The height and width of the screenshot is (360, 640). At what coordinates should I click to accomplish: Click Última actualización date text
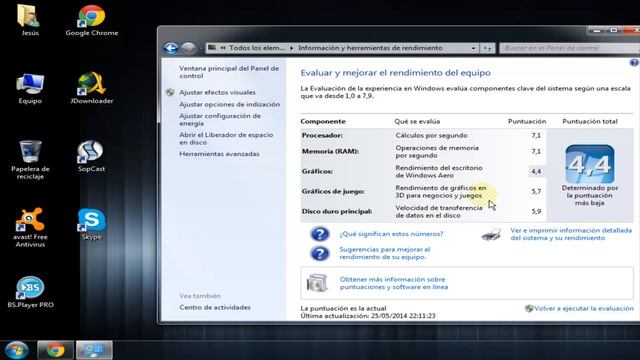pyautogui.click(x=368, y=316)
